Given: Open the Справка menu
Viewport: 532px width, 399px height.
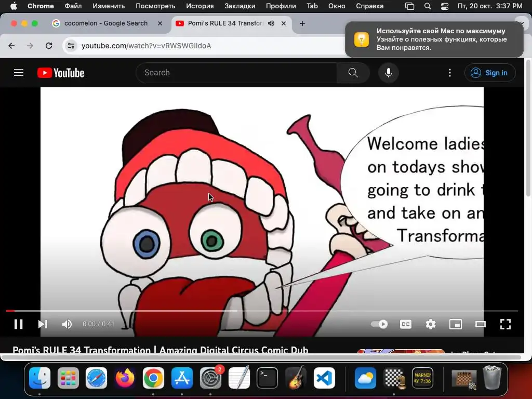Looking at the screenshot, I should [370, 6].
